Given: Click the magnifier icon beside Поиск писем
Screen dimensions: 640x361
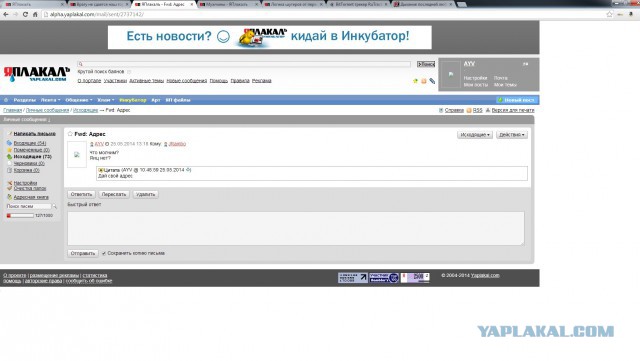Looking at the screenshot, I should click(55, 207).
